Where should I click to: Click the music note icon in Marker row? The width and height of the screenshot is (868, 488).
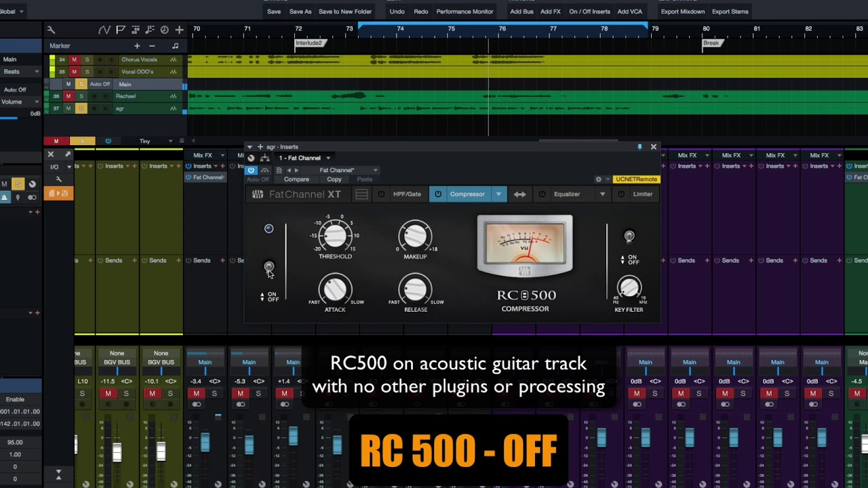[x=175, y=46]
